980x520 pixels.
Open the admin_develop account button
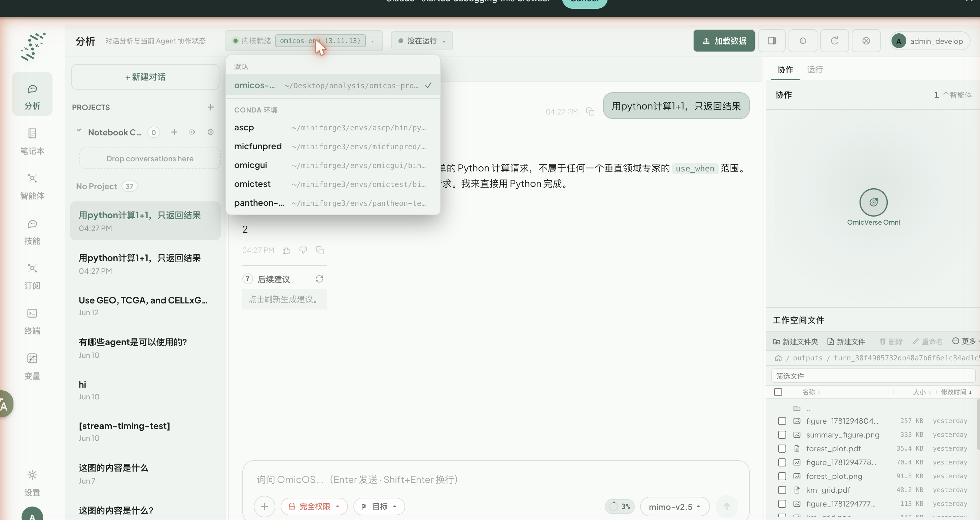[930, 41]
